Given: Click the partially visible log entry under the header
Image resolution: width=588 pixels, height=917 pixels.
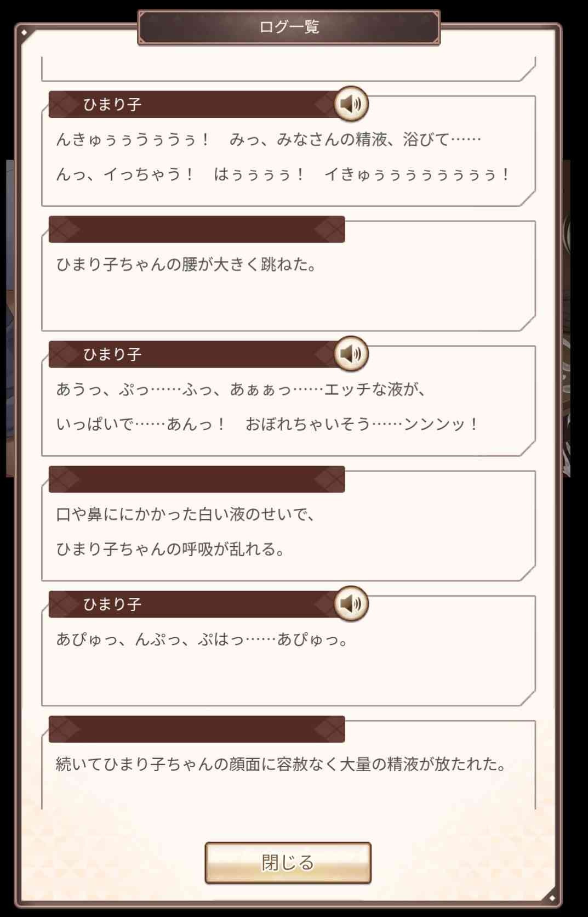Looking at the screenshot, I should (288, 69).
